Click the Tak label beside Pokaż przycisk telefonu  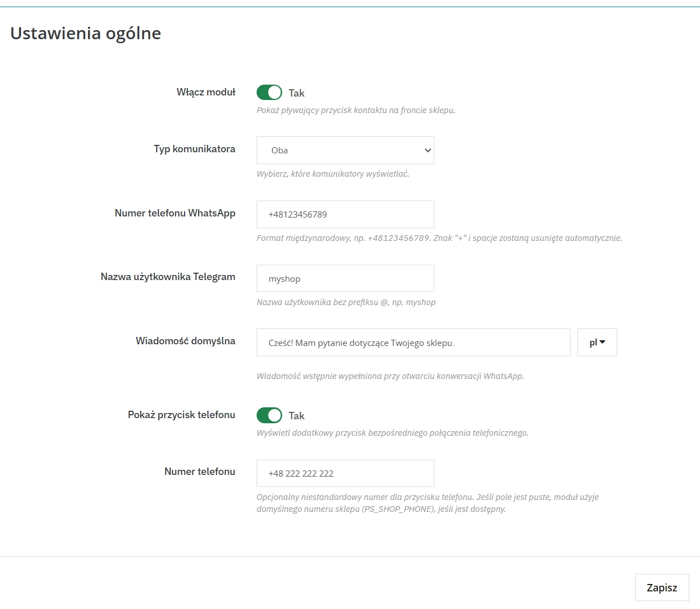[x=296, y=416]
